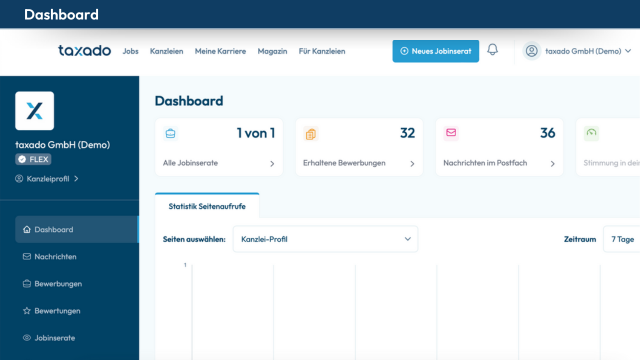
Task: Expand the Alle Jobinserate card arrow
Action: (x=272, y=164)
